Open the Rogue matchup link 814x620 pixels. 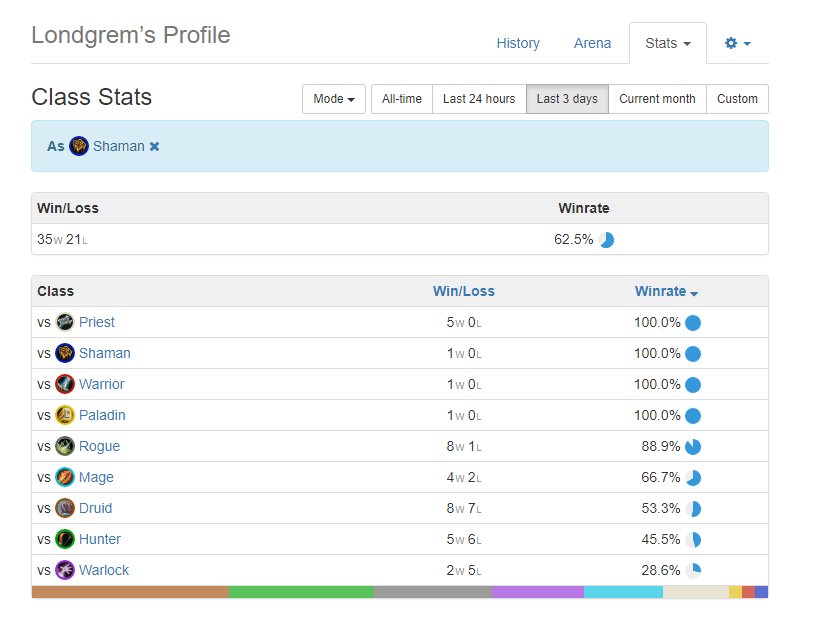click(100, 446)
